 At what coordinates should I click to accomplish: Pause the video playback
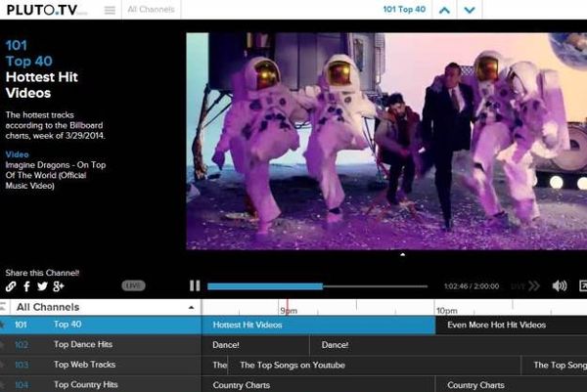click(x=195, y=285)
